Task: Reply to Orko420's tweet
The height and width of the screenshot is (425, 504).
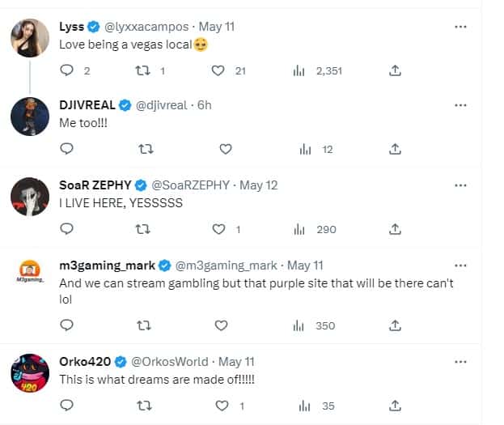Action: pos(67,405)
